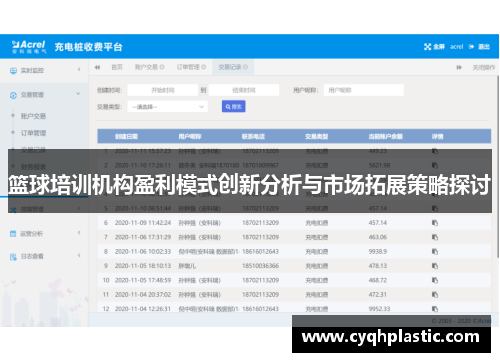Click balance value 472.31
This screenshot has width=500, height=362.
[378, 294]
